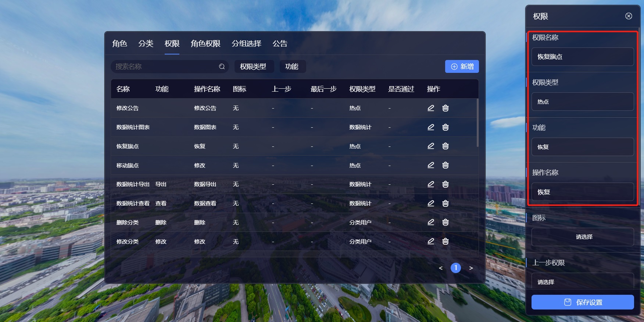Edit the 数据统计图表 row with pencil icon
The width and height of the screenshot is (644, 322).
431,127
